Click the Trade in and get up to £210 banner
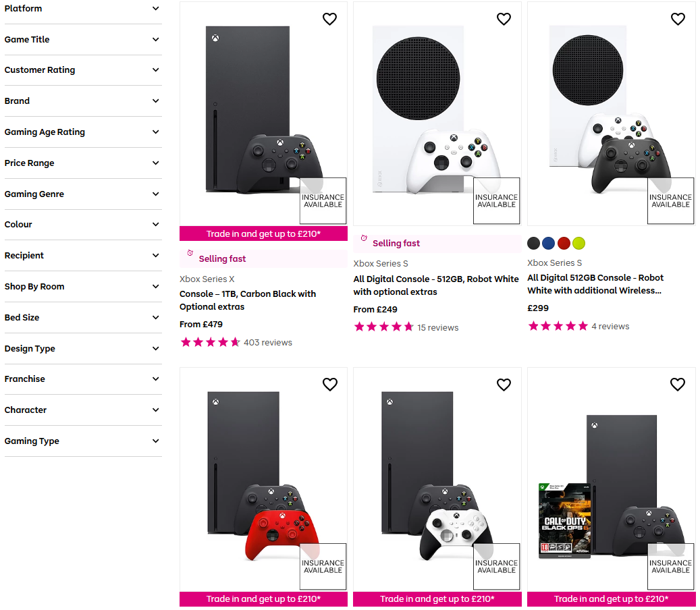Screen dimensions: 700x610 click(263, 233)
